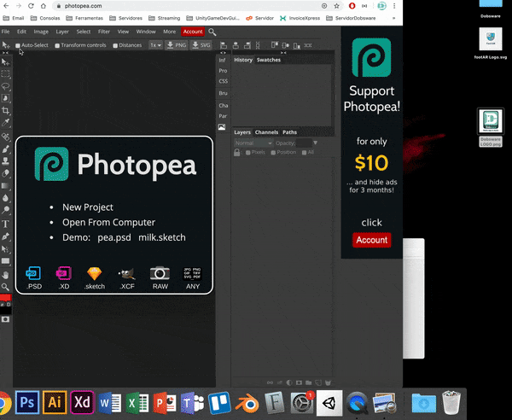Select the Type tool in the toolbar
The height and width of the screenshot is (420, 512).
[6, 224]
